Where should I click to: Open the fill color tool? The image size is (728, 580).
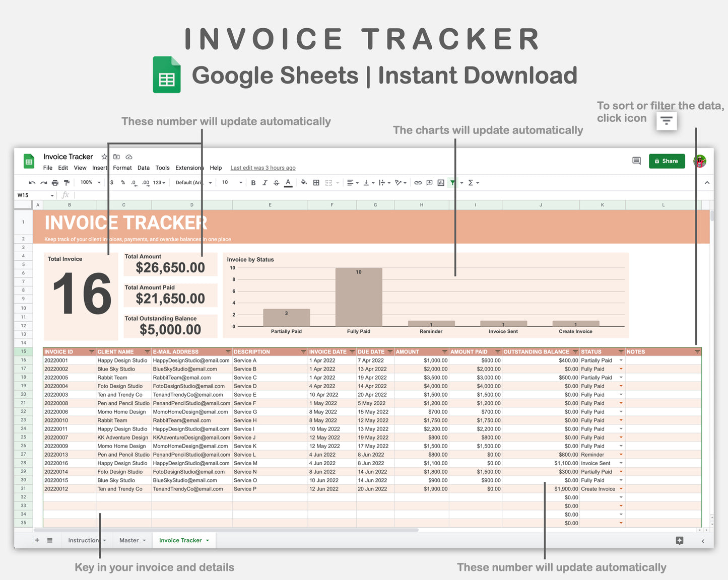point(304,182)
